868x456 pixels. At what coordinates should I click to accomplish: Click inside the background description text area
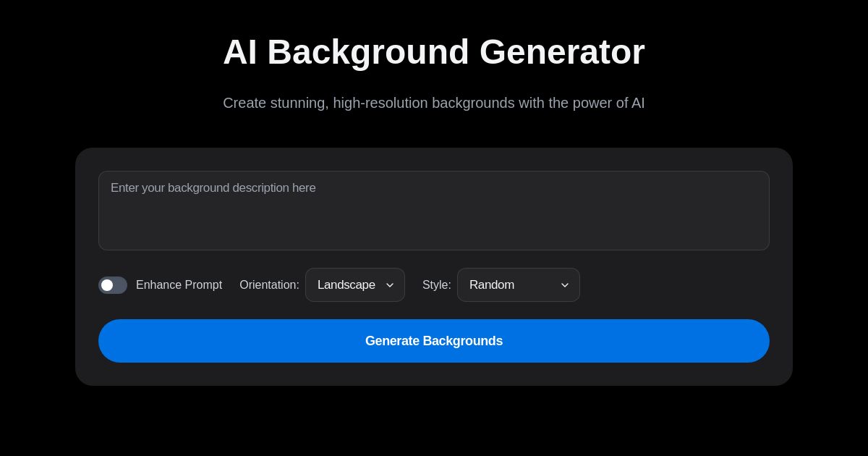(x=434, y=210)
